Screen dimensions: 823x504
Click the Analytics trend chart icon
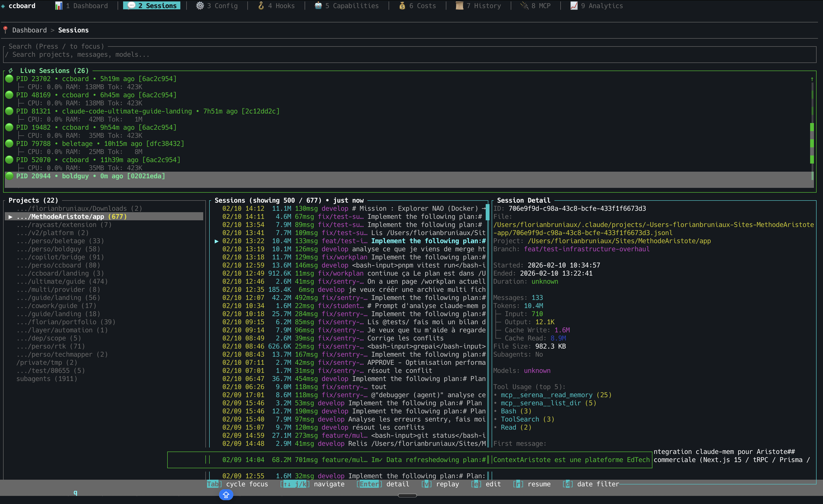pyautogui.click(x=574, y=6)
